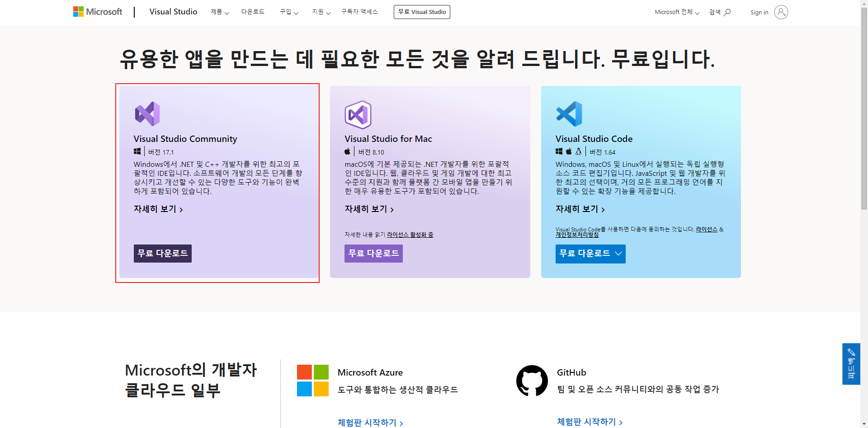Click the user account avatar icon
Screen dimensions: 868x428
781,12
